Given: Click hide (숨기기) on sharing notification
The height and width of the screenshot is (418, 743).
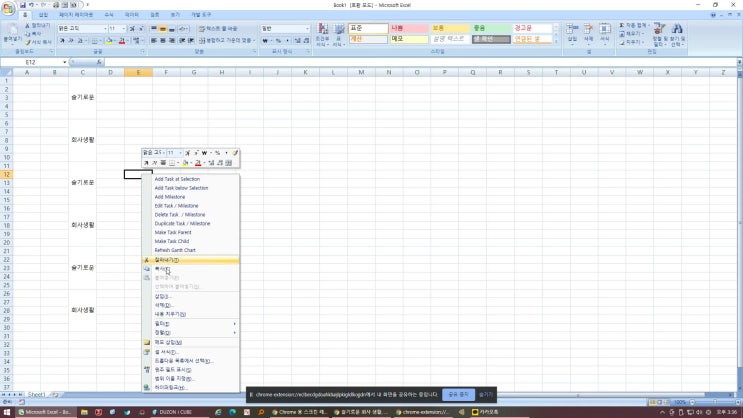Looking at the screenshot, I should click(x=486, y=394).
